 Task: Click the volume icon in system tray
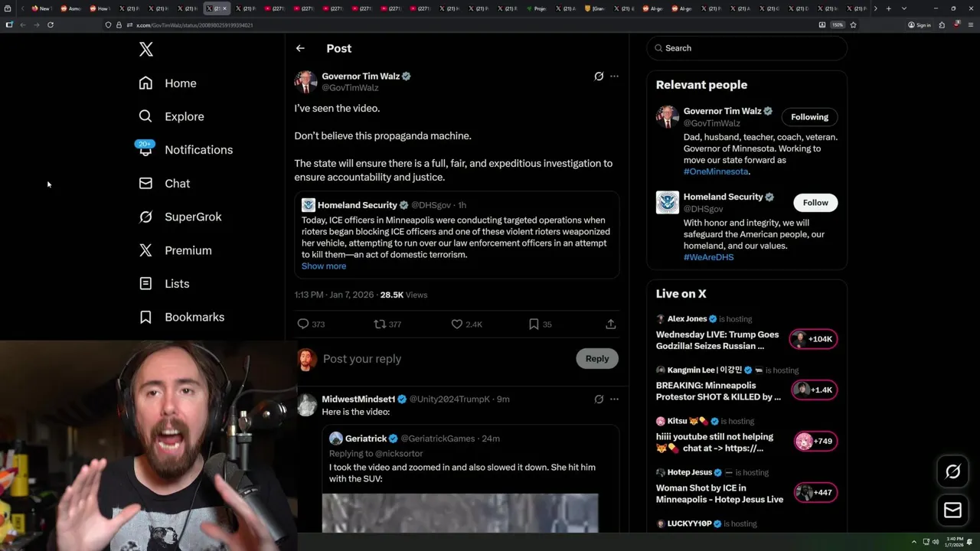coord(935,542)
